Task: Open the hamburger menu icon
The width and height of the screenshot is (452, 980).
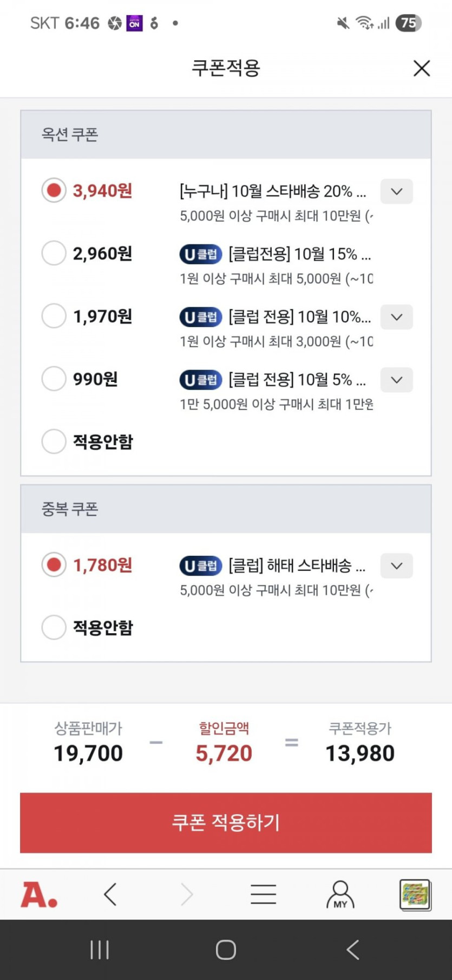Action: click(264, 894)
